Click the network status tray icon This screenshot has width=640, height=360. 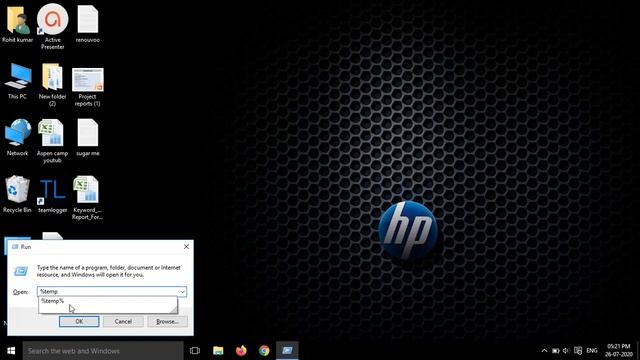click(578, 351)
